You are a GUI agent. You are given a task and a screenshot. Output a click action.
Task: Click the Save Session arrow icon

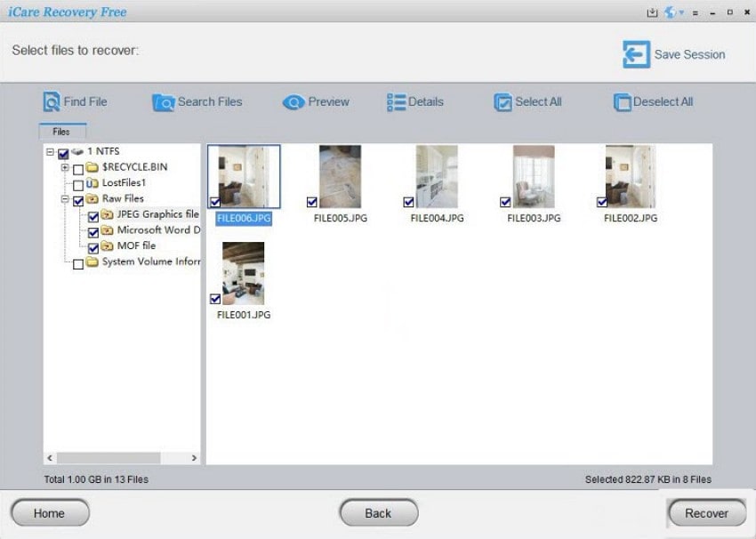tap(637, 54)
